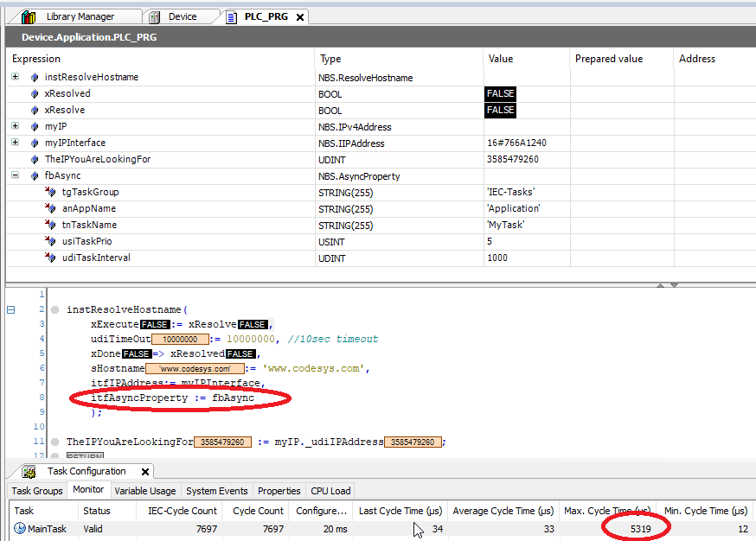Screen dimensions: 756x541
Task: Click the xResolved variable icon
Action: coord(35,94)
